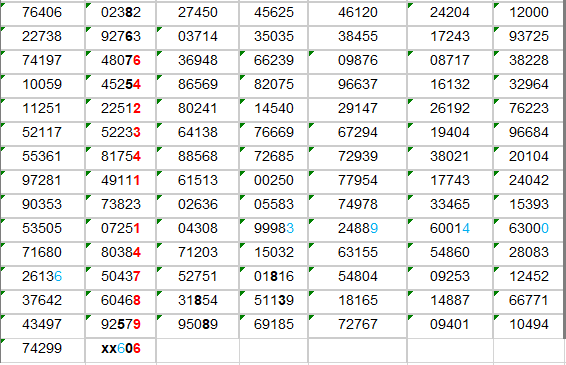
Task: Select cell with 17243
Action: (x=450, y=37)
